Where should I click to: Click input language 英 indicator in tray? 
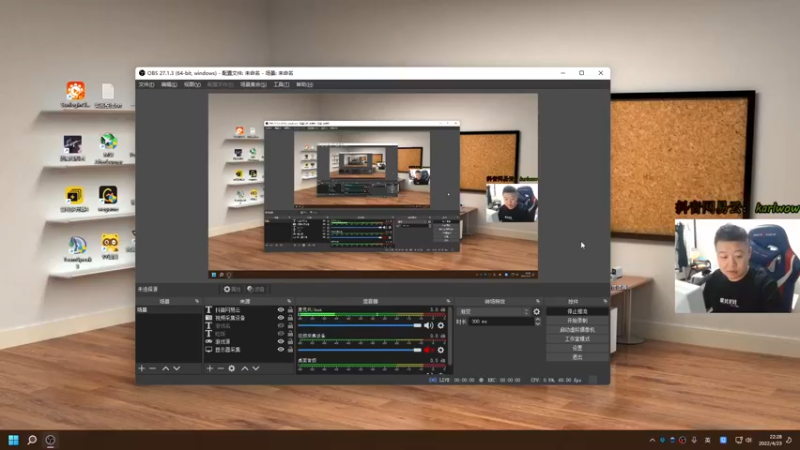tap(708, 440)
